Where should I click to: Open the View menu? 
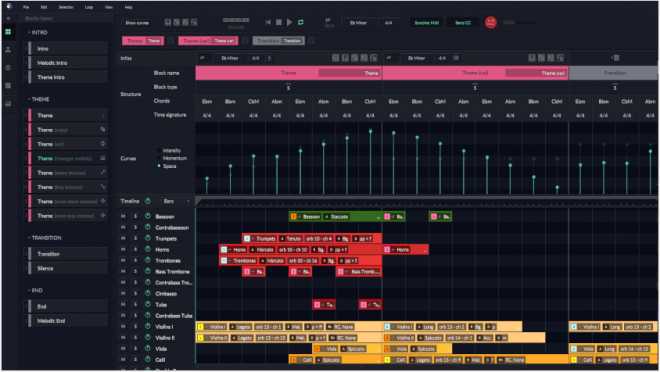tap(109, 7)
